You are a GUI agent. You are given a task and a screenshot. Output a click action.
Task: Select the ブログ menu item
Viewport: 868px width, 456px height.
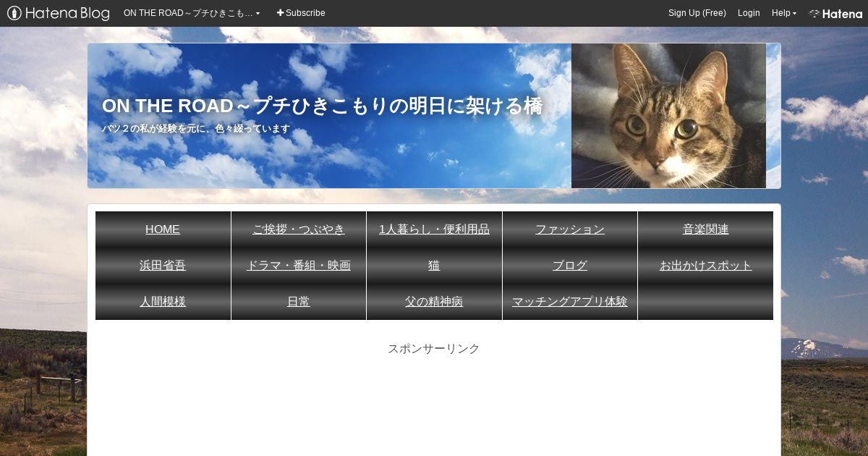pos(570,266)
